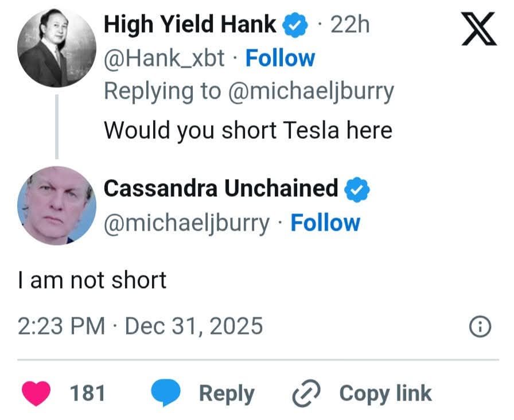Click the Replying to @michaeljburry mention
The width and height of the screenshot is (514, 420).
pos(311,92)
